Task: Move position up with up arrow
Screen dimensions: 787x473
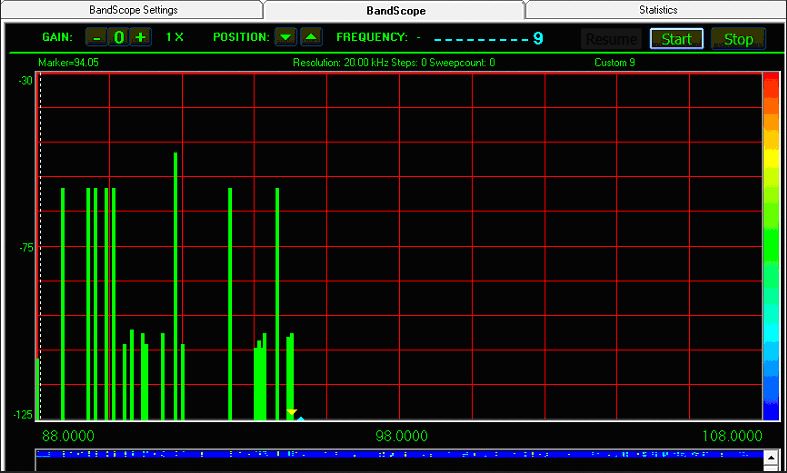Action: [311, 37]
